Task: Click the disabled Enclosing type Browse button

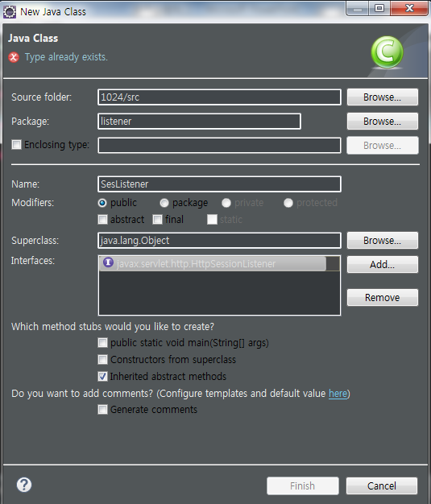Action: click(383, 145)
